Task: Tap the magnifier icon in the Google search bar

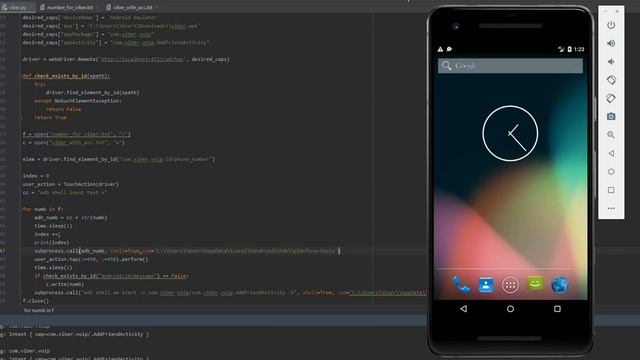Action: pos(447,66)
